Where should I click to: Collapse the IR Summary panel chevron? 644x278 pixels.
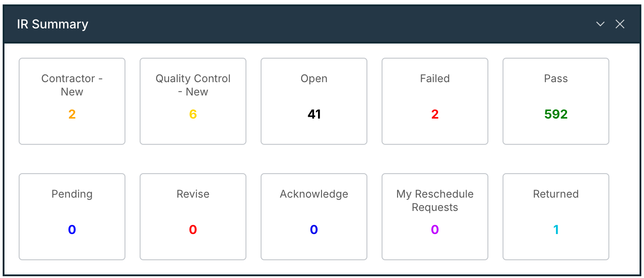(x=600, y=24)
